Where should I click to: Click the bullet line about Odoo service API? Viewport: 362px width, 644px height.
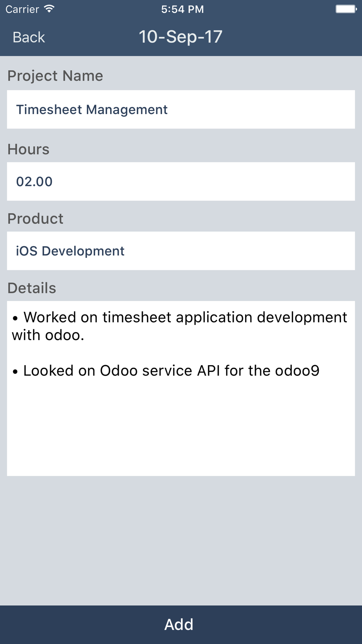pos(166,371)
